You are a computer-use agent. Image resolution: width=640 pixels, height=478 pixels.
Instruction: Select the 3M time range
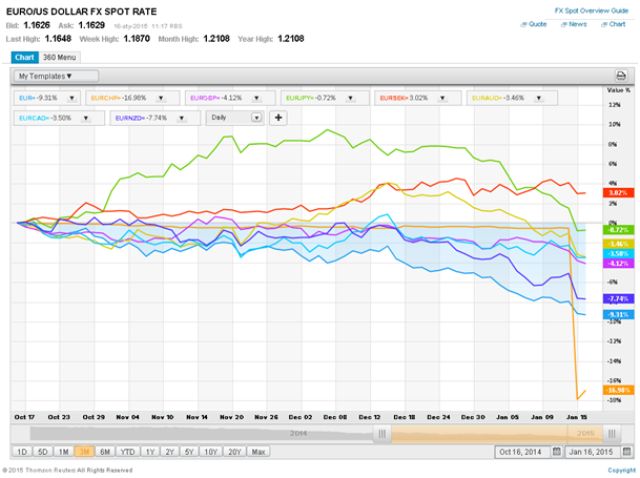(x=84, y=451)
